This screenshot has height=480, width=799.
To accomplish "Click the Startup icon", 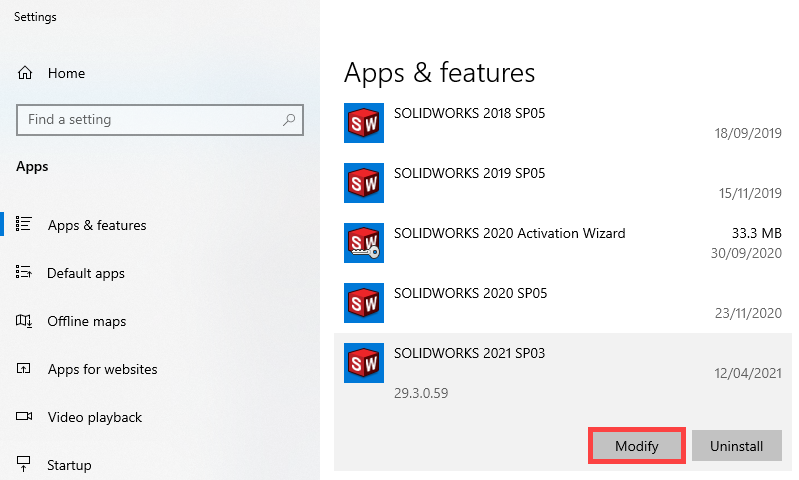I will coord(24,464).
